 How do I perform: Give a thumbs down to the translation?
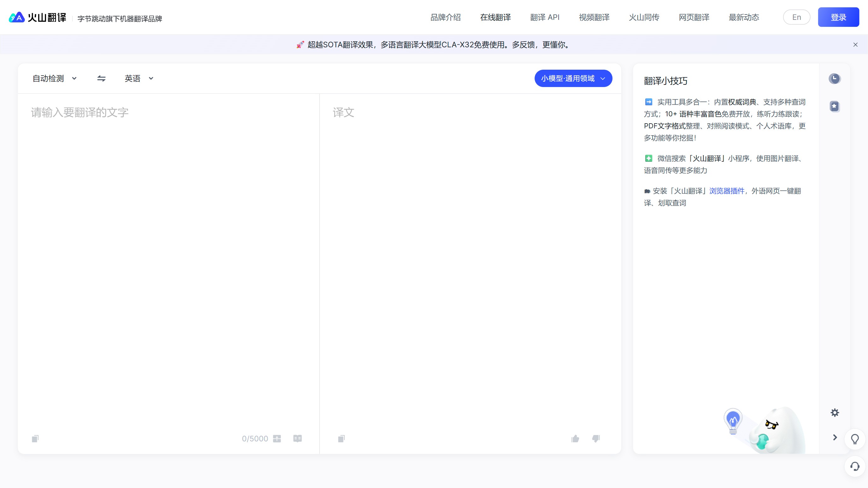click(596, 439)
